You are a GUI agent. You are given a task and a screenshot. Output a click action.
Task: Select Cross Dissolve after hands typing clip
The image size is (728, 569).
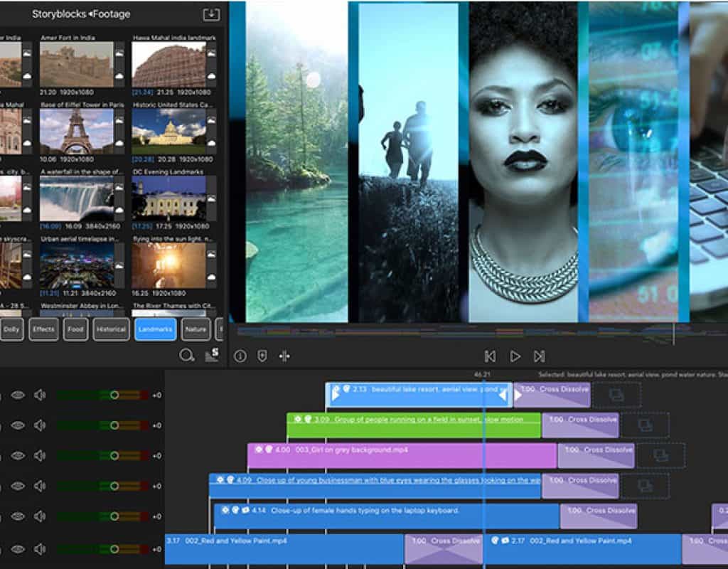tap(599, 516)
